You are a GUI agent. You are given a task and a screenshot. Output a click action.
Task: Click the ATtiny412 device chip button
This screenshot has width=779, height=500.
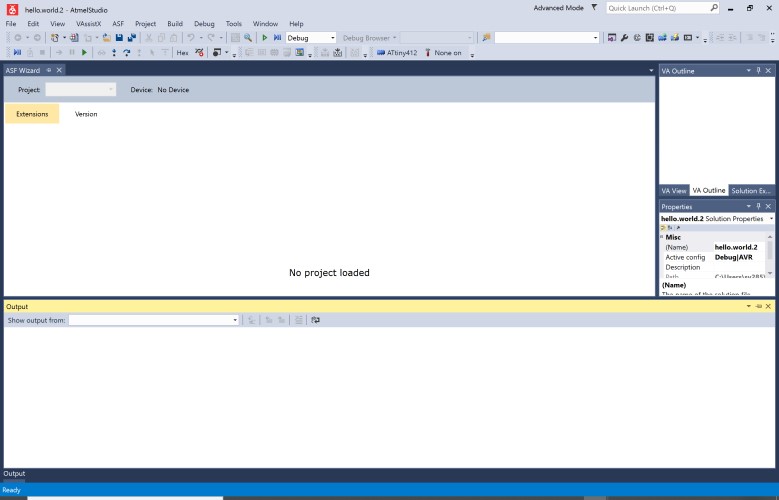coord(397,53)
